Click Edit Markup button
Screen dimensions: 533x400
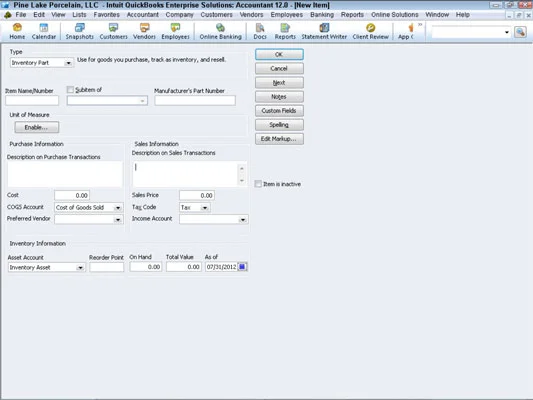279,139
